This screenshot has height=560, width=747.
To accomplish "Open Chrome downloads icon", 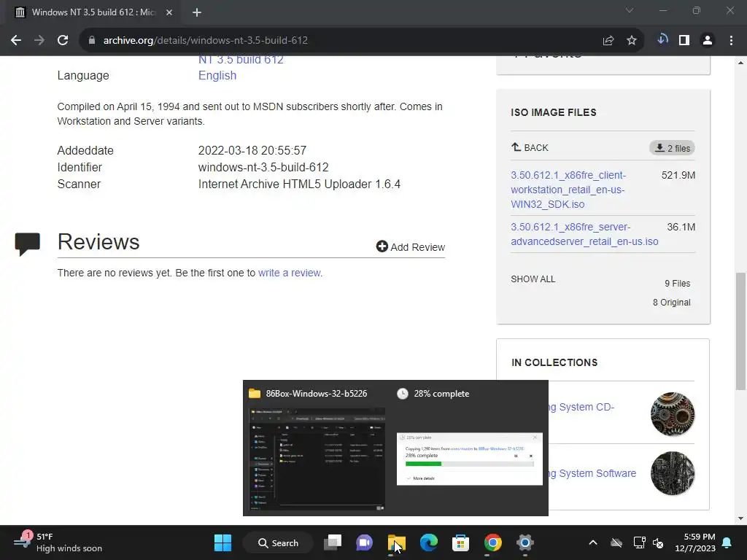I will point(662,39).
